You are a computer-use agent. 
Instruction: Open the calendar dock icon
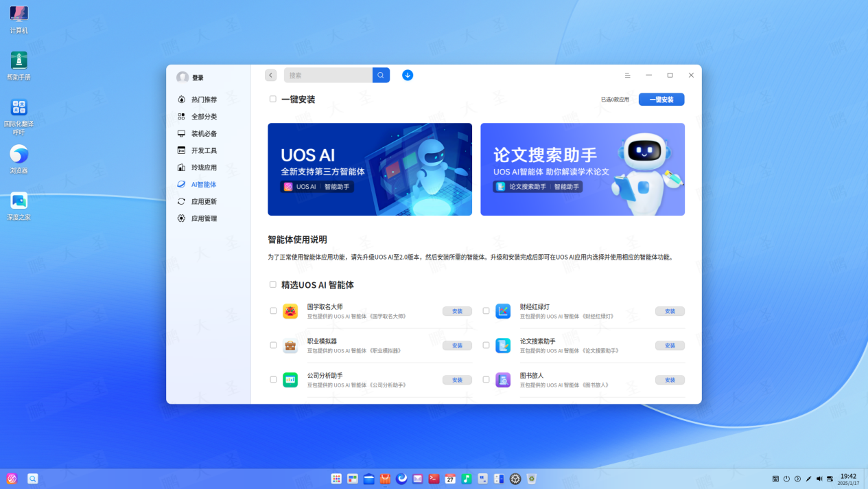pos(450,479)
